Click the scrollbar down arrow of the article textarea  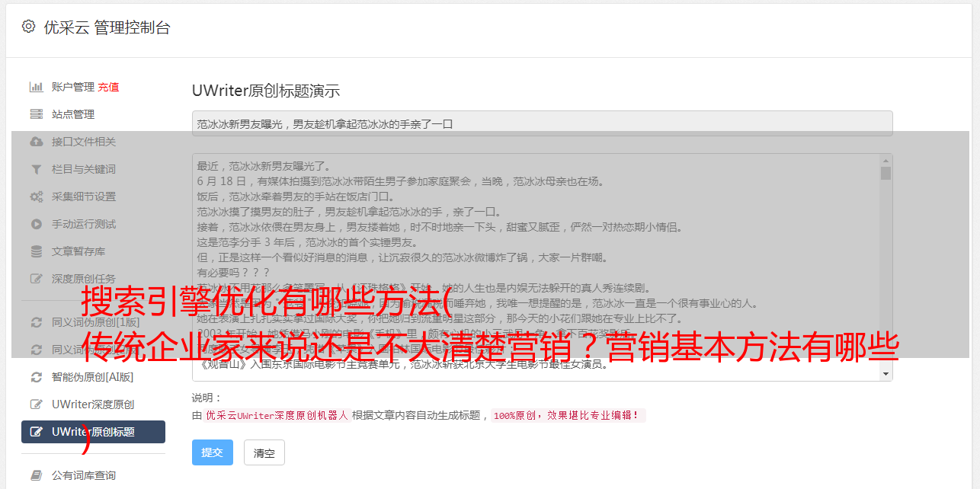[886, 374]
